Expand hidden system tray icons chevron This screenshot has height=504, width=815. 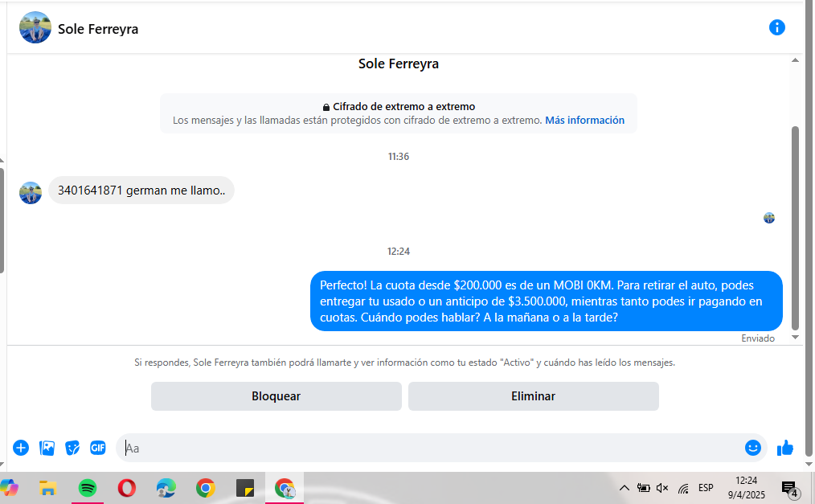(624, 488)
